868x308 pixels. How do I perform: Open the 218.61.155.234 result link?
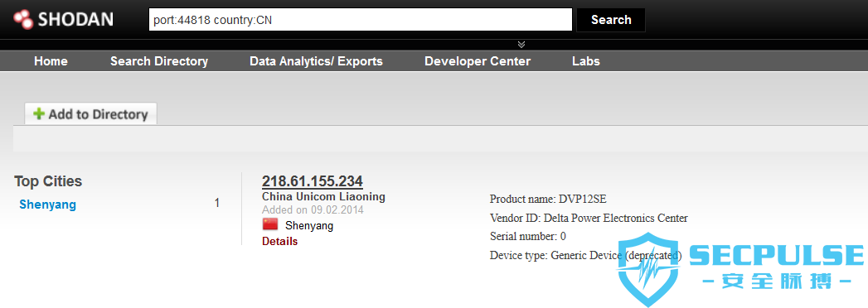point(313,181)
